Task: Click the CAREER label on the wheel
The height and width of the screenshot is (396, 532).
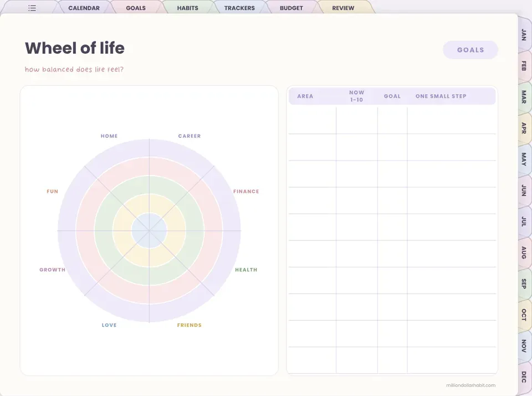Action: [190, 136]
